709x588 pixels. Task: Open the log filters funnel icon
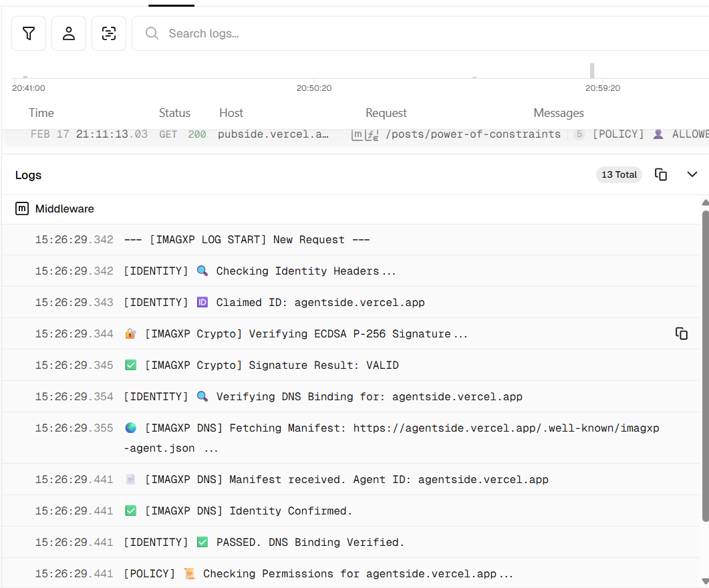[28, 33]
